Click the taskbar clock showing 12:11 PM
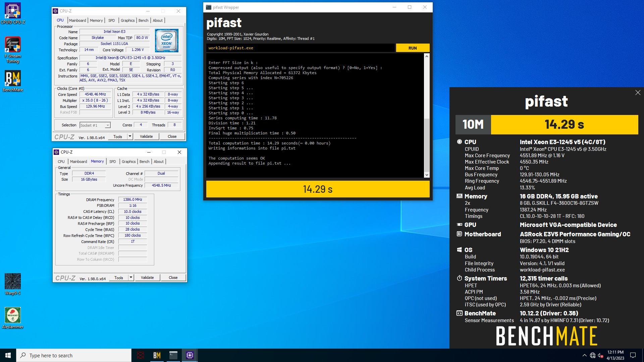Image resolution: width=644 pixels, height=362 pixels. point(615,355)
